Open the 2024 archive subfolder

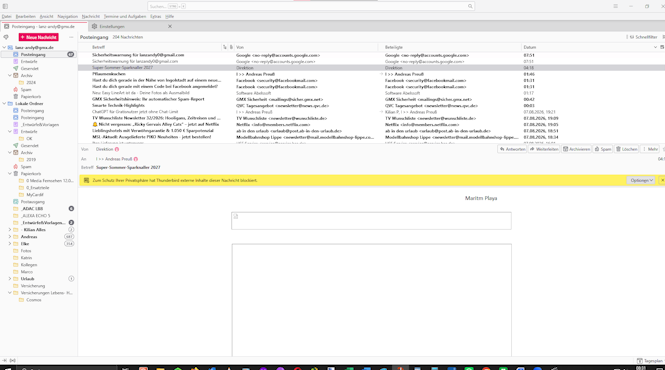point(31,82)
